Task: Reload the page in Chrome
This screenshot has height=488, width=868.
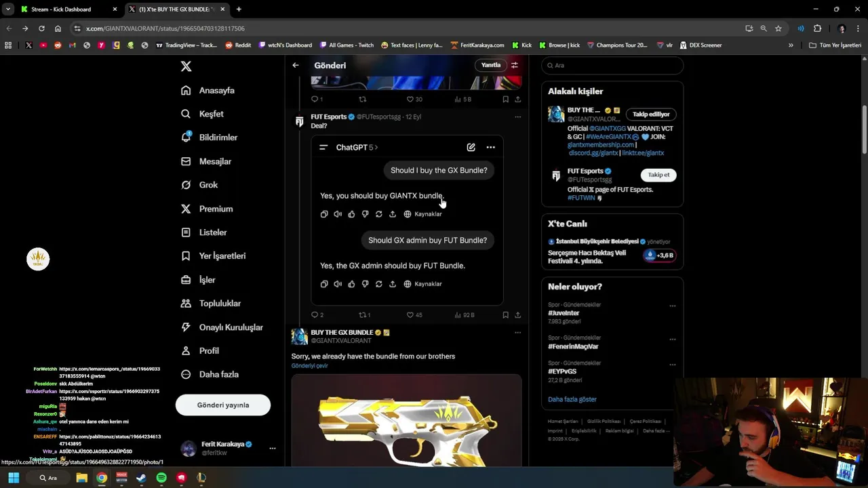Action: coord(41,28)
